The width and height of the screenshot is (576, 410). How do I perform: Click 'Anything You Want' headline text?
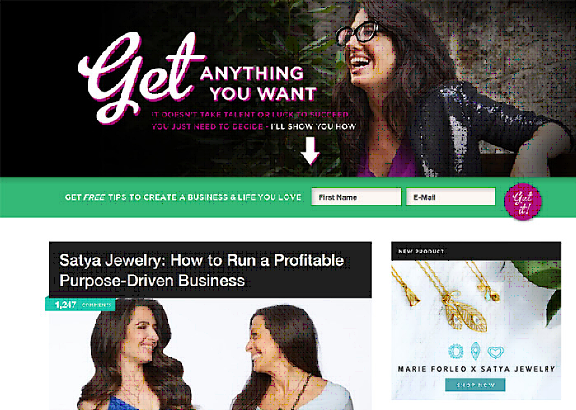click(x=259, y=83)
